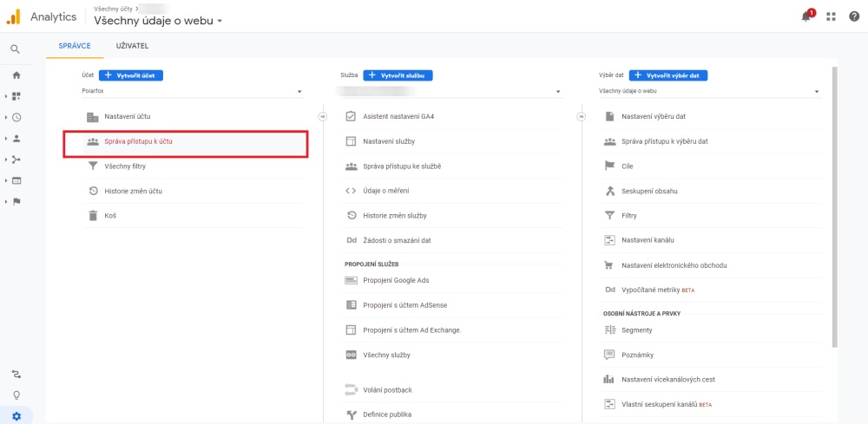Open the Všechny údaje o webu header selector

coord(158,21)
